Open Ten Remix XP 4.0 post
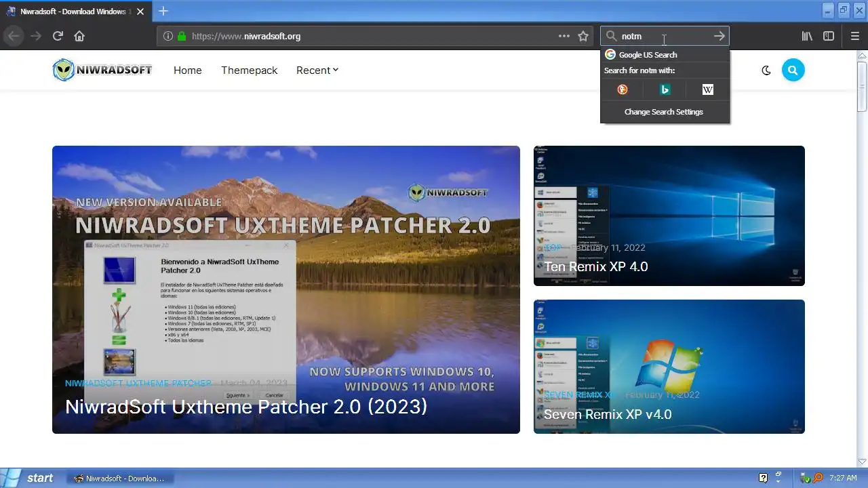This screenshot has width=868, height=488. [x=596, y=266]
